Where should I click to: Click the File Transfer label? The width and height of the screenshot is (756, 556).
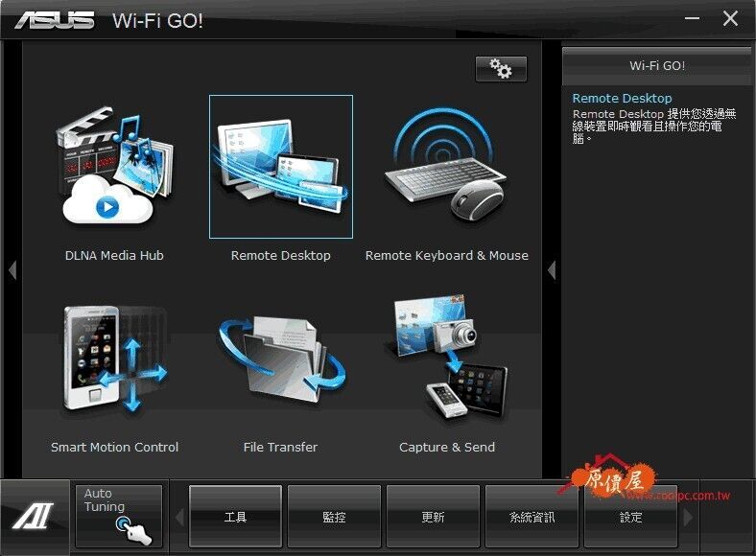280,447
